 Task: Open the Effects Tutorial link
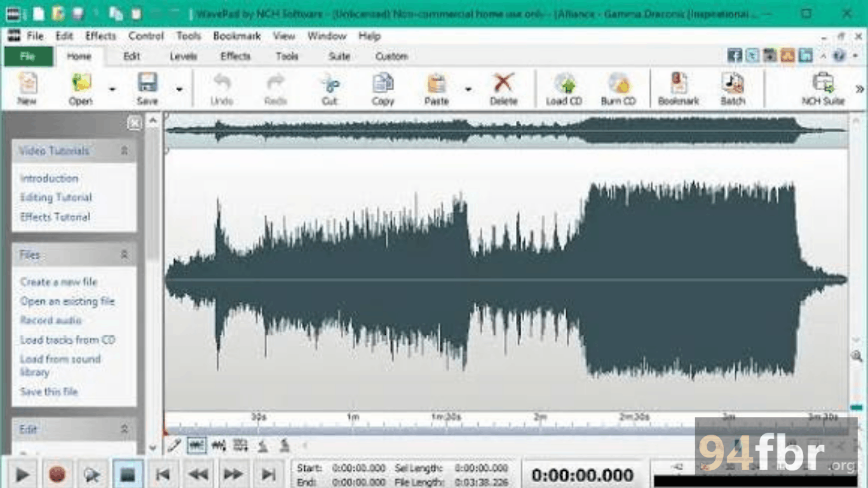[x=55, y=217]
